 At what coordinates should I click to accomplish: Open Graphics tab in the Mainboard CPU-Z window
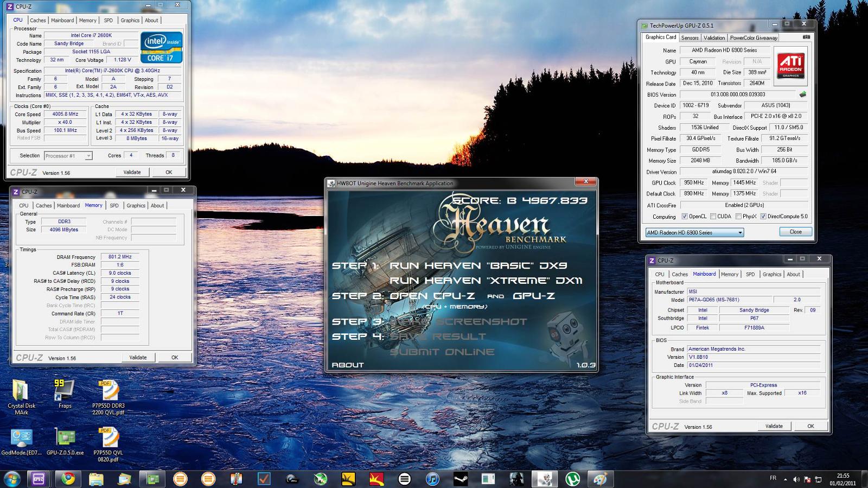771,275
